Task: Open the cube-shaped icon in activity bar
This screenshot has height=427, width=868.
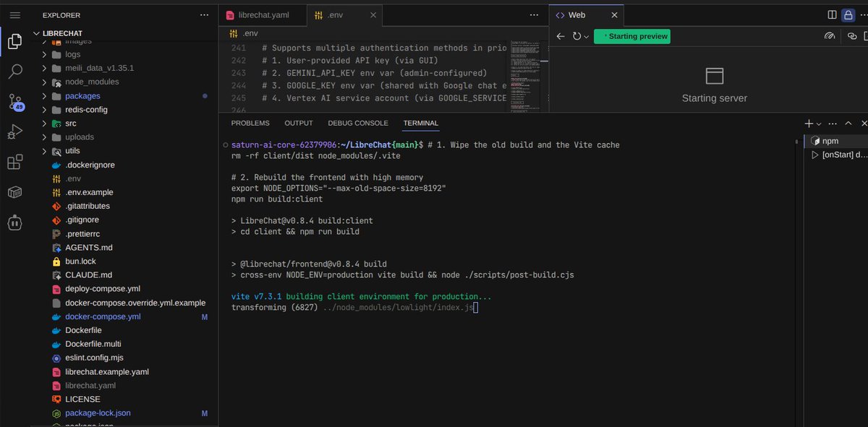Action: tap(15, 192)
